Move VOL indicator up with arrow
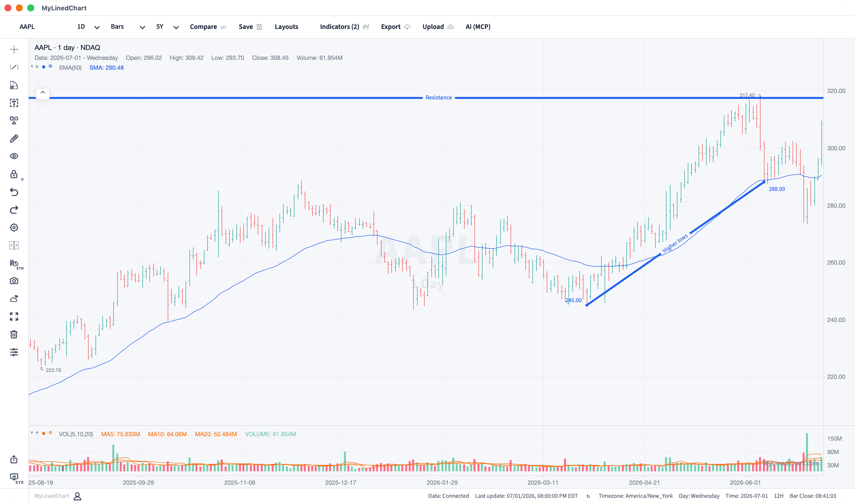The image size is (855, 504). pos(37,433)
